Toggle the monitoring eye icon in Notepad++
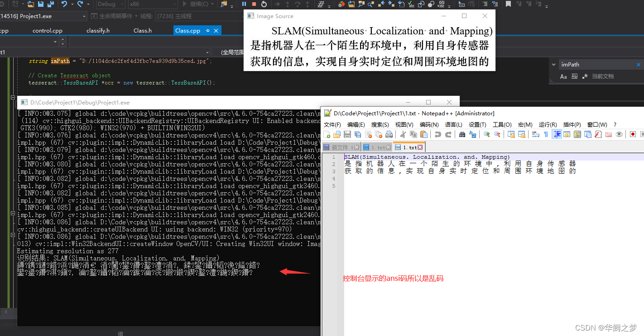644x336 pixels. click(619, 134)
